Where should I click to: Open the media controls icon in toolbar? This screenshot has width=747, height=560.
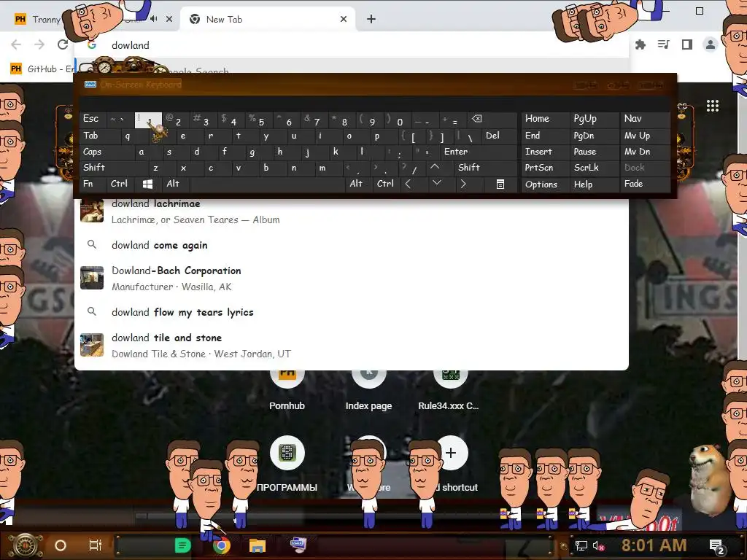pos(663,44)
